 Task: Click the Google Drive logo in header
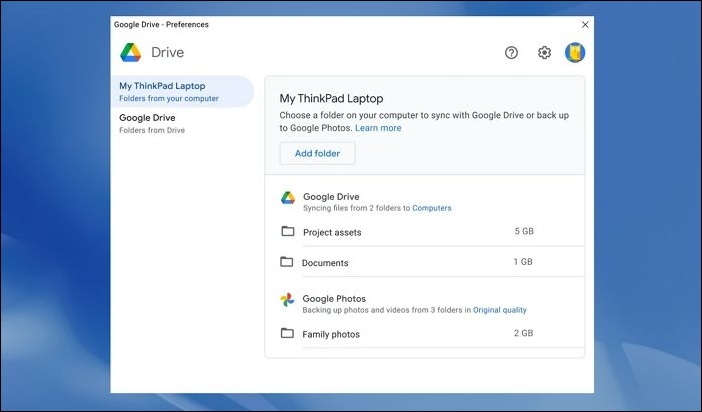(x=131, y=52)
